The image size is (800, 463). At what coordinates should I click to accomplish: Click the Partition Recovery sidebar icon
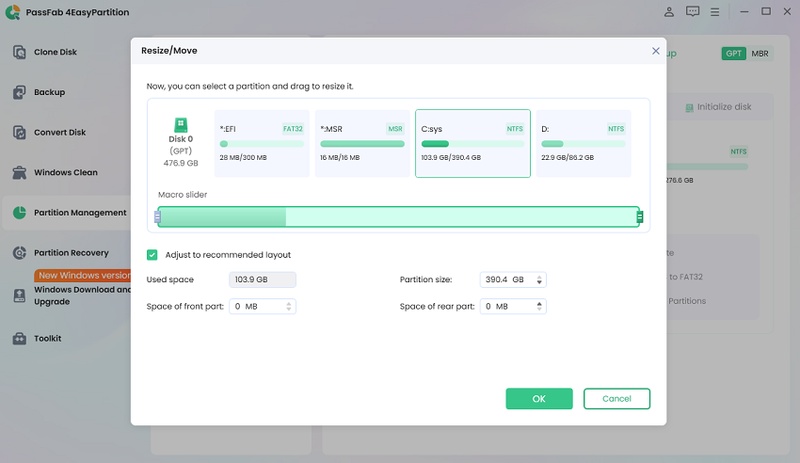pos(19,253)
